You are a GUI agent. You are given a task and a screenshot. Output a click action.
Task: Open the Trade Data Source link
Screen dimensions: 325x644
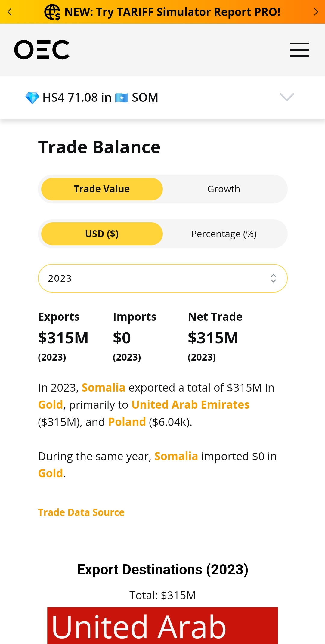tap(81, 512)
